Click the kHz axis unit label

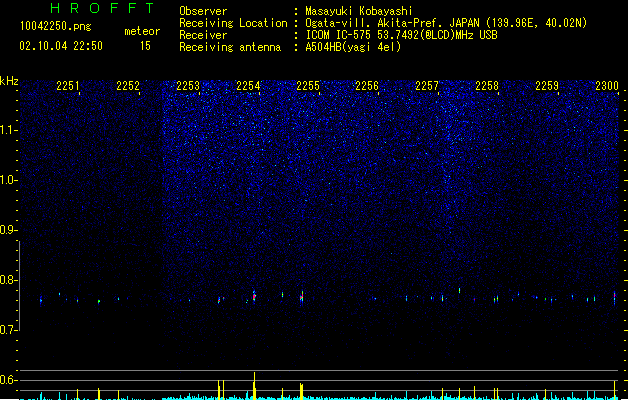(x=9, y=81)
